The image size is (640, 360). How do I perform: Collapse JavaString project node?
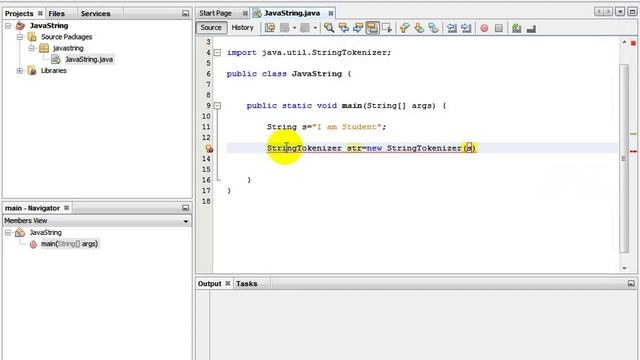click(x=8, y=26)
